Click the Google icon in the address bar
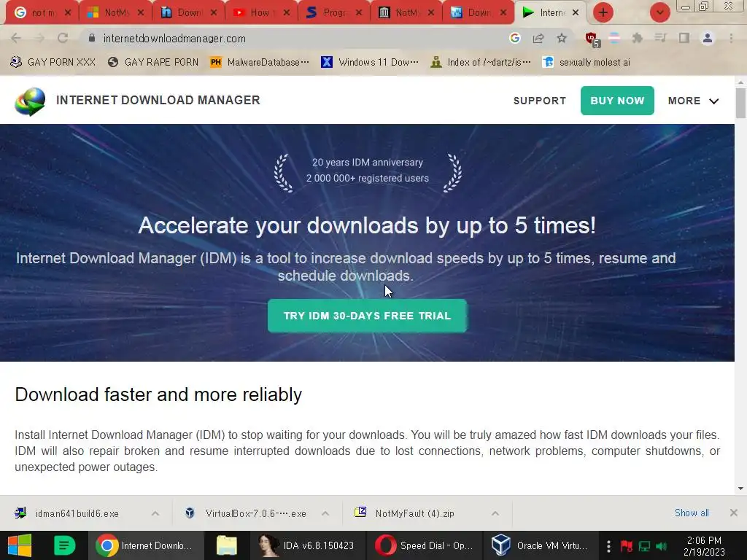Screen dimensions: 747x560 514,38
